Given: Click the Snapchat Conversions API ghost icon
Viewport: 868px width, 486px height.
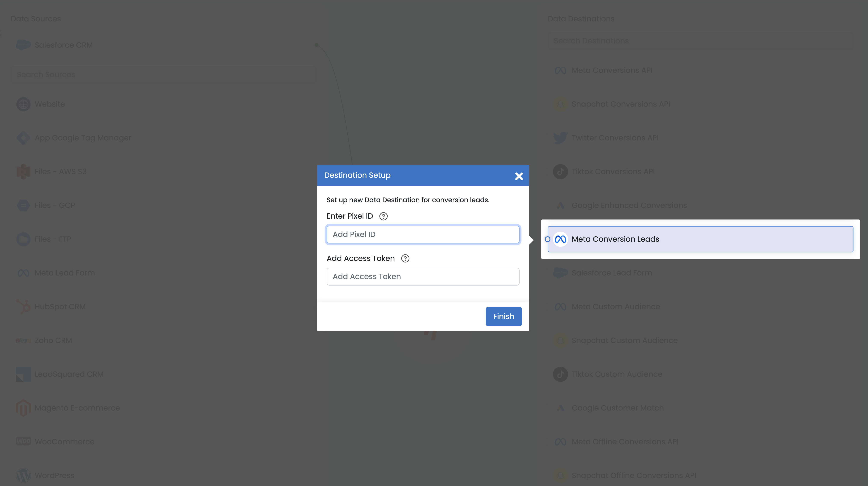Looking at the screenshot, I should 560,104.
